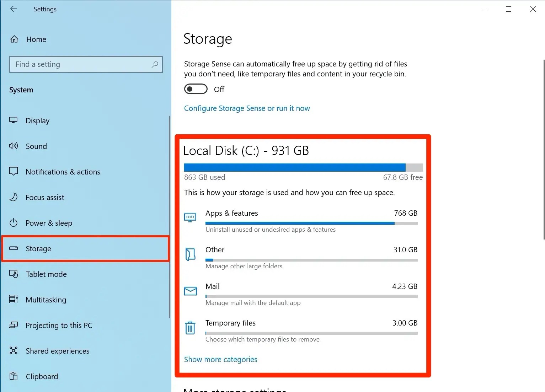Click the main page vertical scrollbar

pos(544,149)
